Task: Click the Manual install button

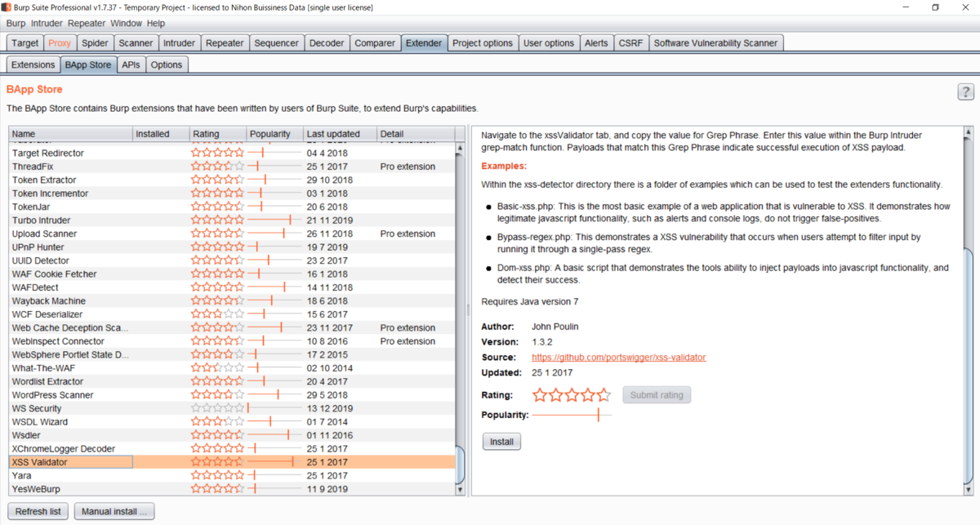Action: (x=114, y=512)
